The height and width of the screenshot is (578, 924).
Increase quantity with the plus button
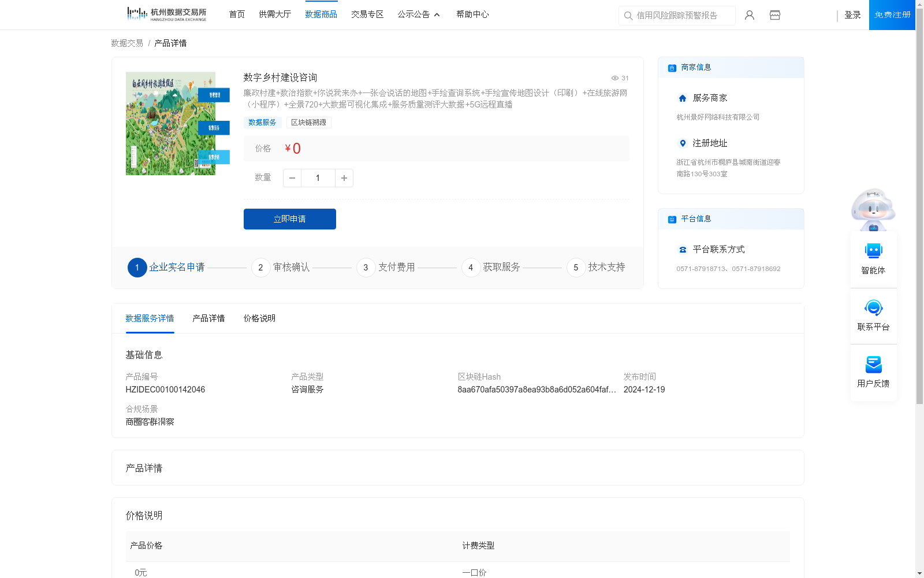coord(344,178)
